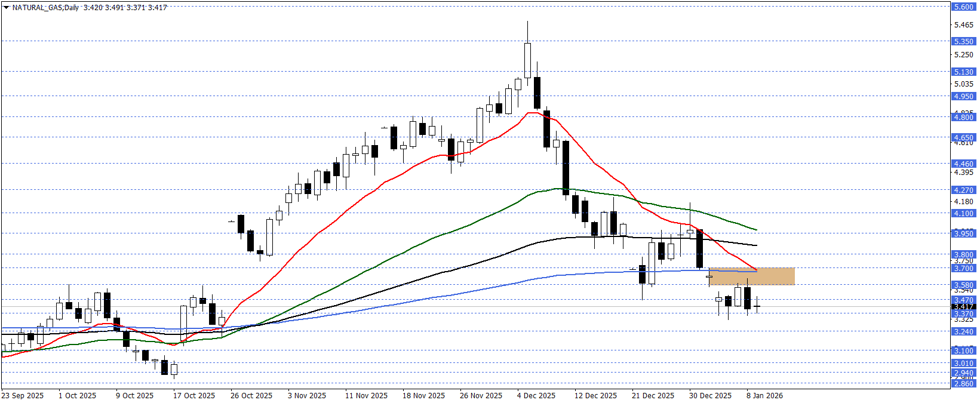The width and height of the screenshot is (980, 403).
Task: Click the 5.350 price level label
Action: 963,41
